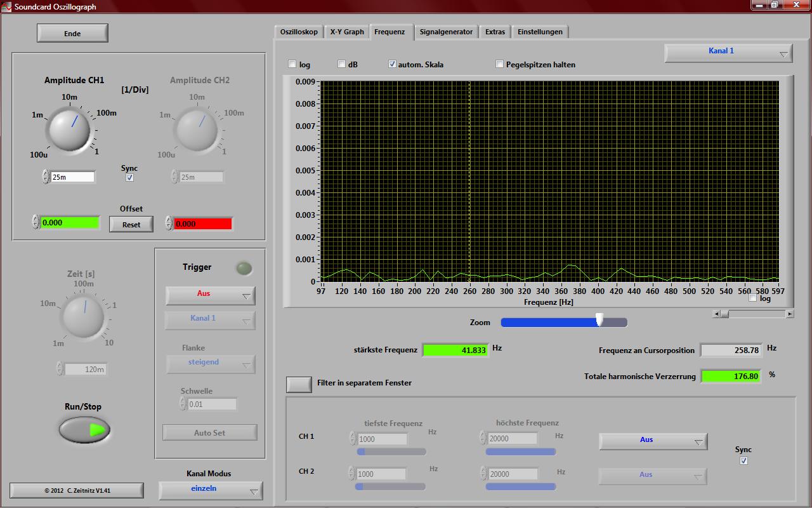Image resolution: width=812 pixels, height=508 pixels.
Task: Enable the dB checkbox
Action: 342,64
